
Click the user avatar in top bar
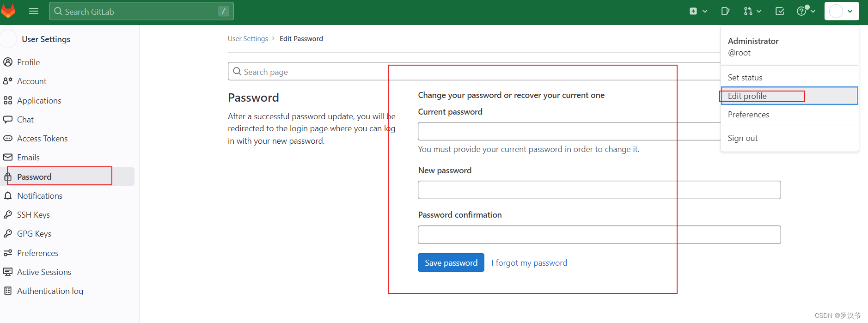point(836,11)
